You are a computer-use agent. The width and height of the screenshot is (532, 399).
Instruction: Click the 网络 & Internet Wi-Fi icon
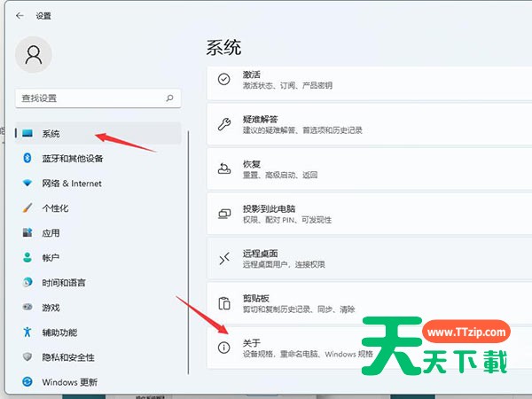coord(27,183)
